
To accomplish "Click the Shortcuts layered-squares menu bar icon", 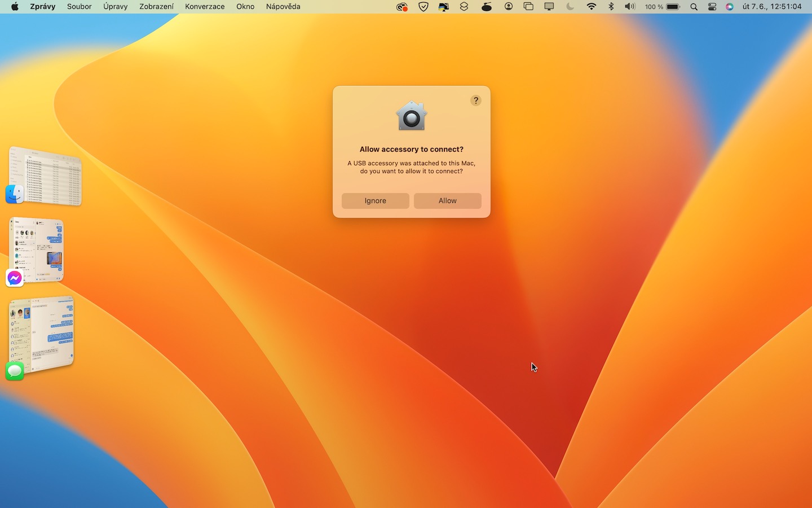I will point(464,7).
